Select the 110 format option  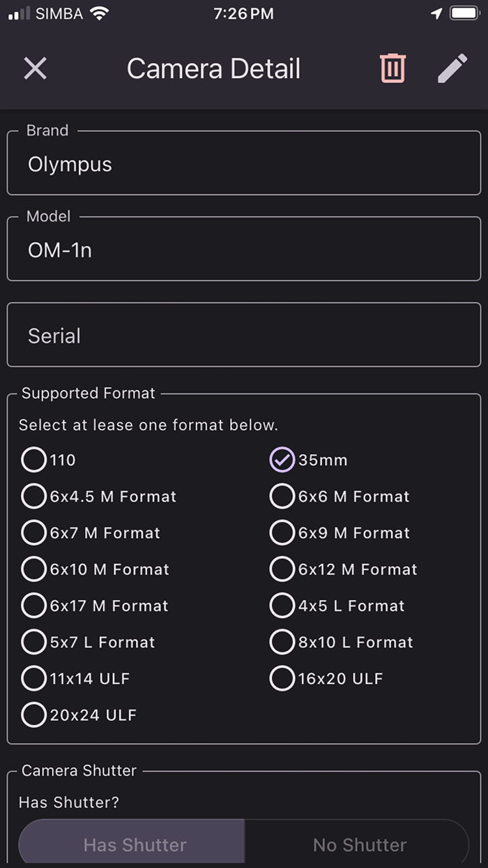pyautogui.click(x=33, y=460)
